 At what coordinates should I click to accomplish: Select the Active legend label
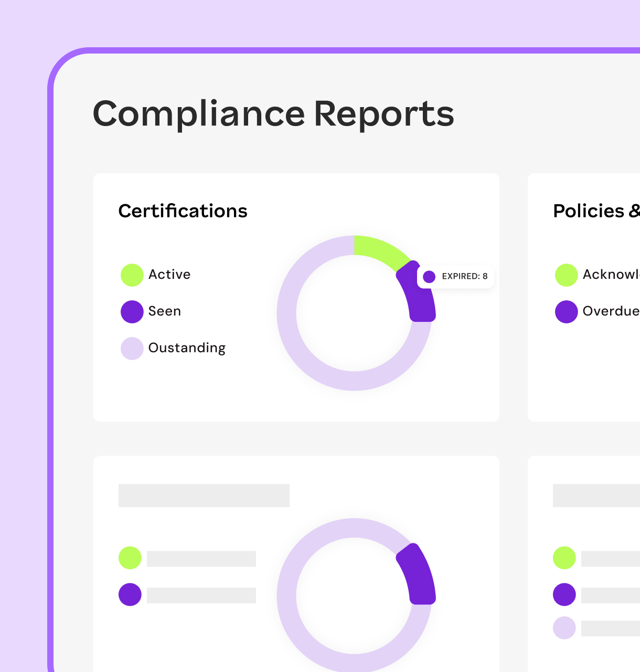169,275
